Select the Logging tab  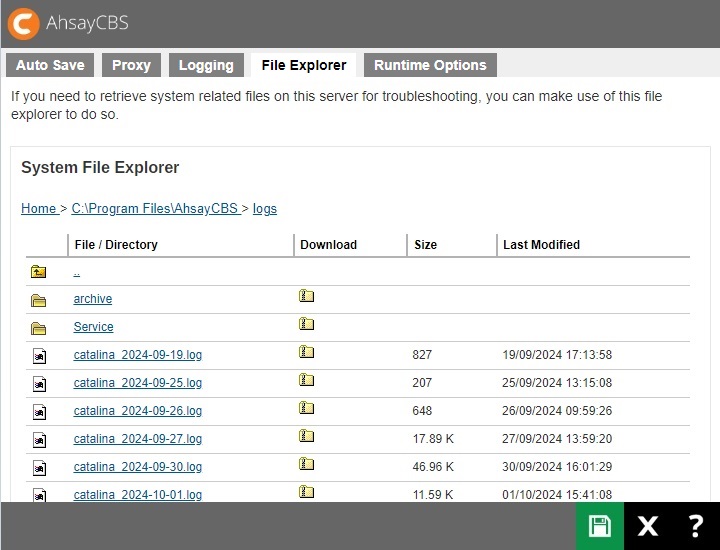(206, 65)
